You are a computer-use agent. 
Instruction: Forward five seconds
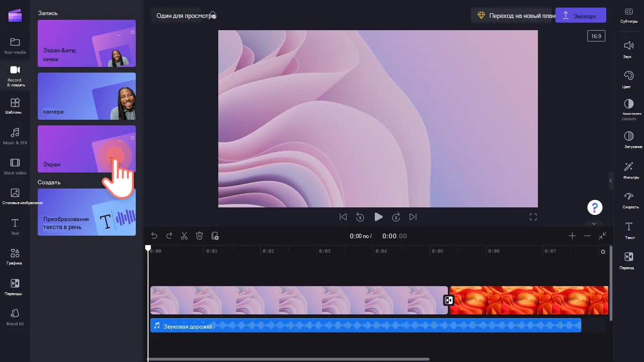(x=396, y=217)
